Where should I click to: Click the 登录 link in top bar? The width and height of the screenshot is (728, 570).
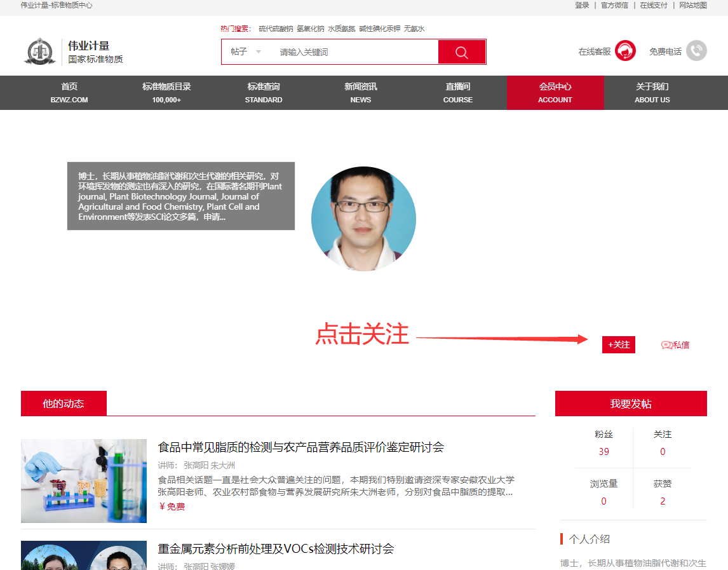point(582,5)
